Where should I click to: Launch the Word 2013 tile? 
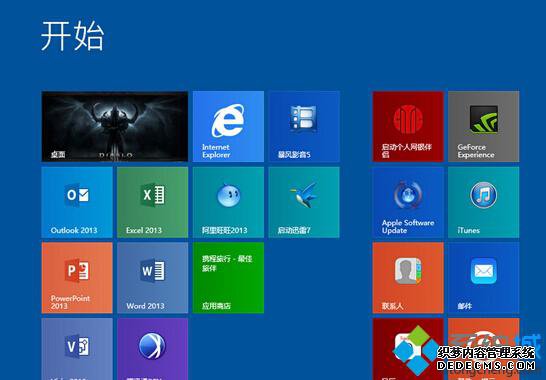click(153, 278)
